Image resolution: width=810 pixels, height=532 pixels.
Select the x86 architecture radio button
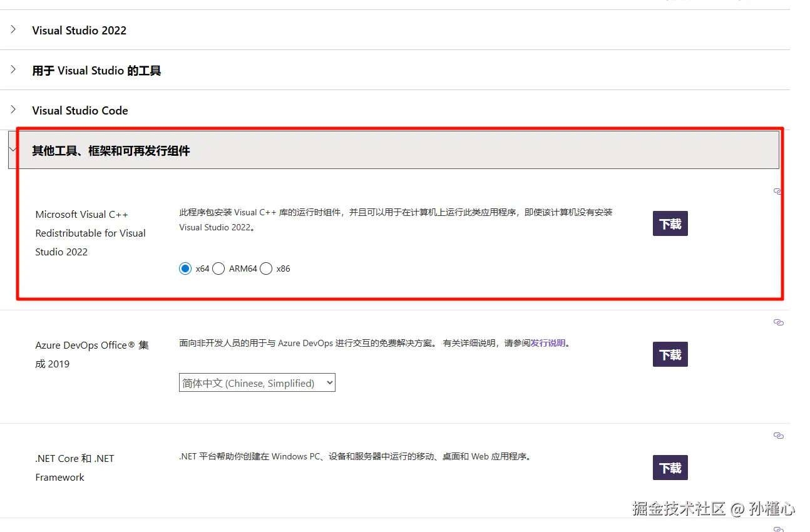(266, 269)
